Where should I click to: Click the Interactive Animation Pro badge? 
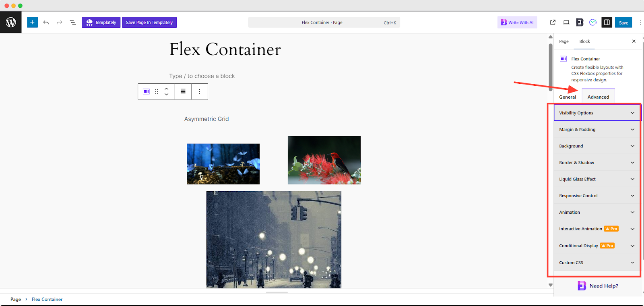(611, 229)
